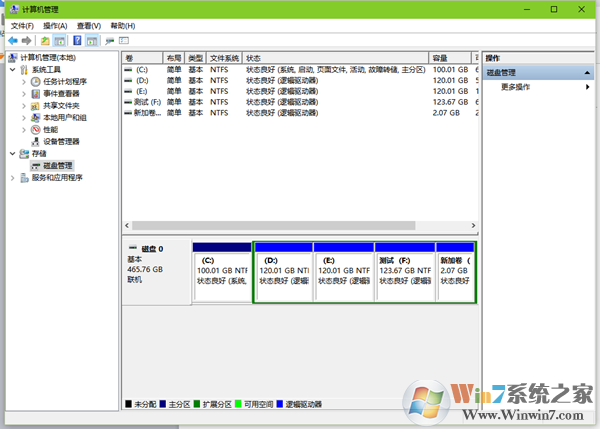Image resolution: width=600 pixels, height=429 pixels.
Task: Collapse the 存储 tree node
Action: [x=11, y=153]
